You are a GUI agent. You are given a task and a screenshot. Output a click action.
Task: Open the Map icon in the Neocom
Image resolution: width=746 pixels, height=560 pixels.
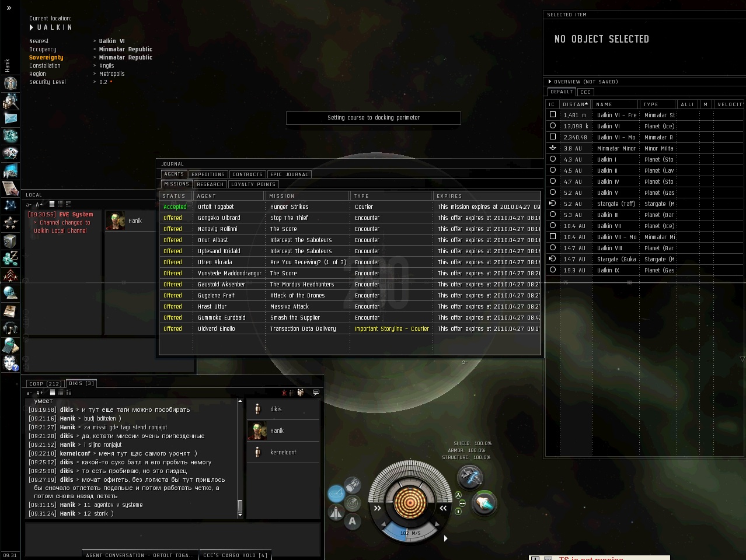pos(10,205)
